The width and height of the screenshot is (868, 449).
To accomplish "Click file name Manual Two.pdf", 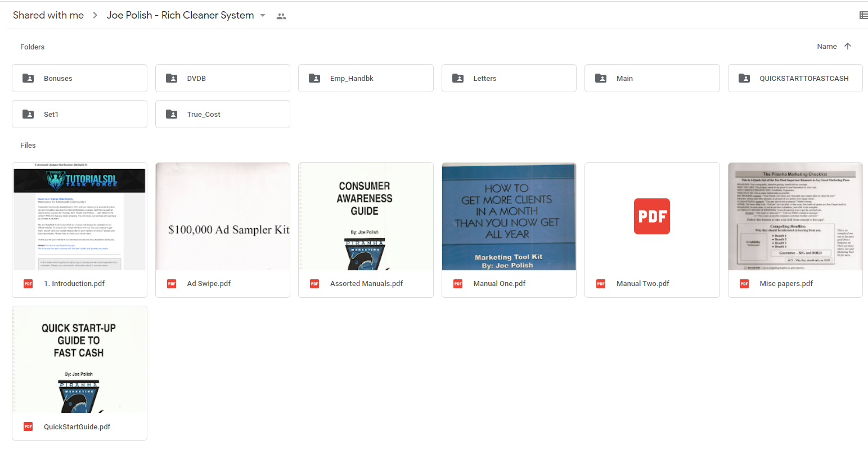I will click(643, 284).
